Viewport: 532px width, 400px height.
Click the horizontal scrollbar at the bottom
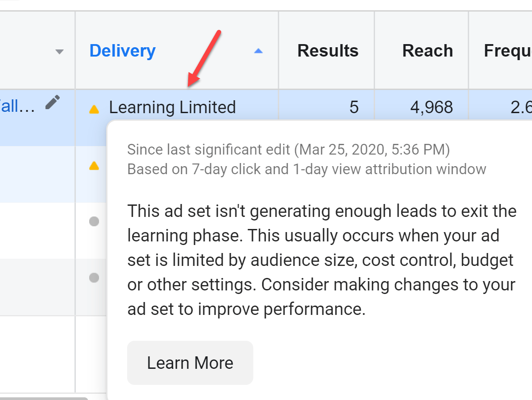pos(44,398)
